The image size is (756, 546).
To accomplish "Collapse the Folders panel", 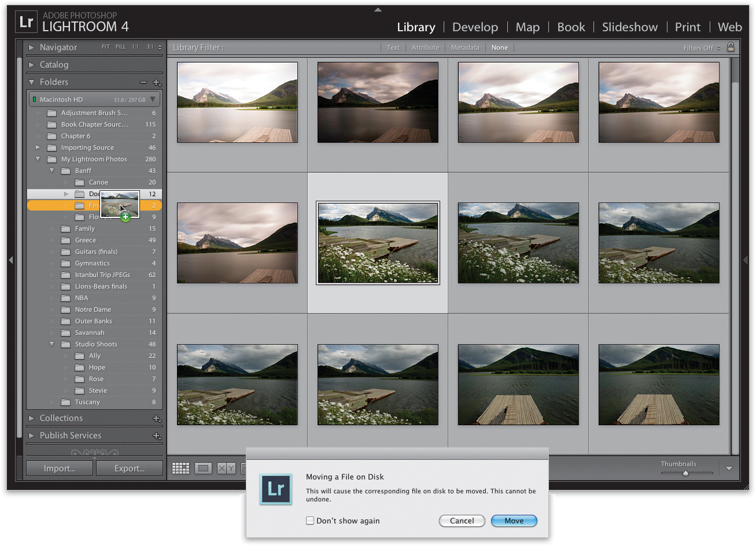I will click(32, 82).
